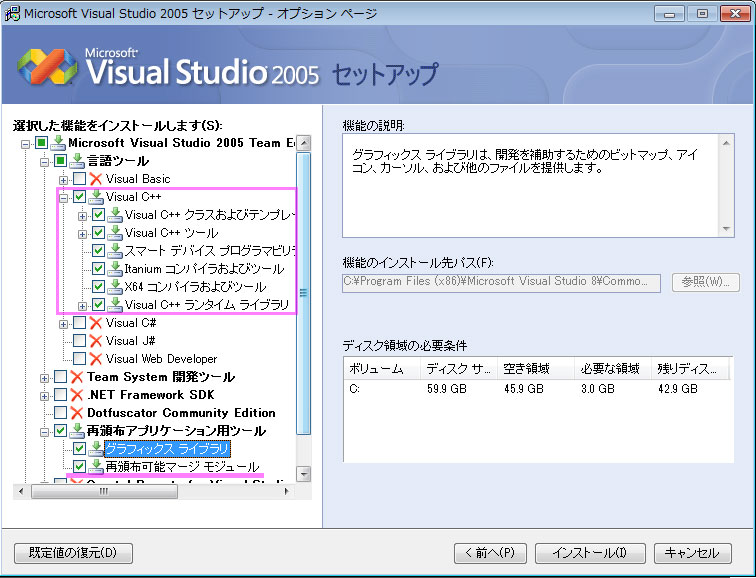Image resolution: width=756 pixels, height=578 pixels.
Task: Click the ボリューム column header
Action: [382, 369]
